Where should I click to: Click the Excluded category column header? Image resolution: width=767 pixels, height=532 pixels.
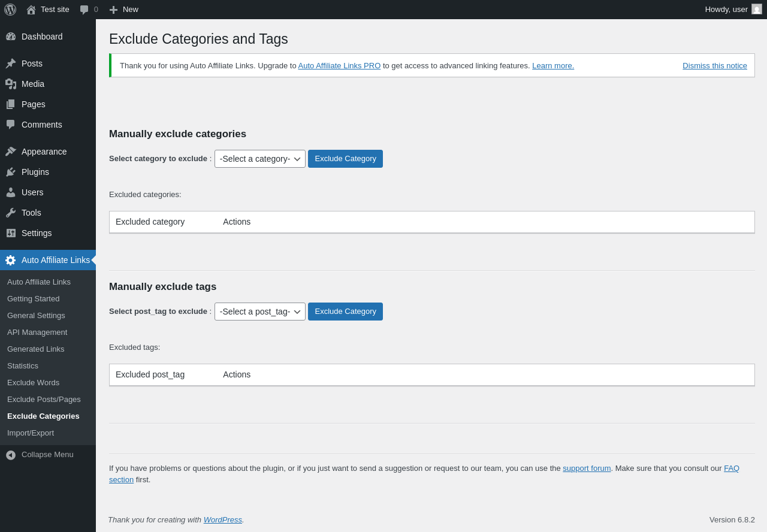pos(150,222)
